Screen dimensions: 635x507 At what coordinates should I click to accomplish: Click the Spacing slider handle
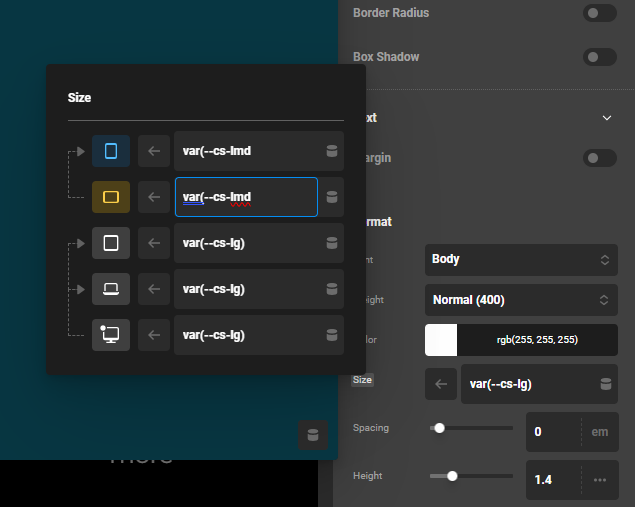[x=439, y=428]
